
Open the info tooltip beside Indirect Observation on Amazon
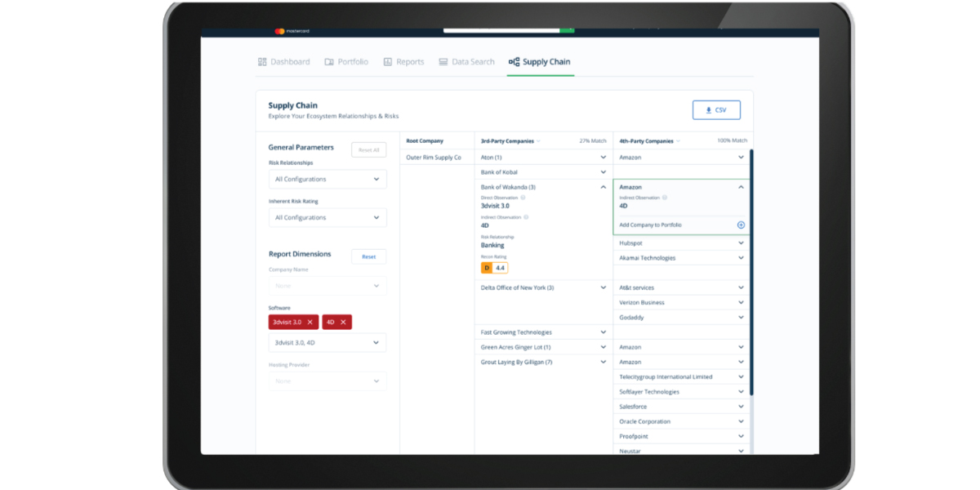coord(666,197)
